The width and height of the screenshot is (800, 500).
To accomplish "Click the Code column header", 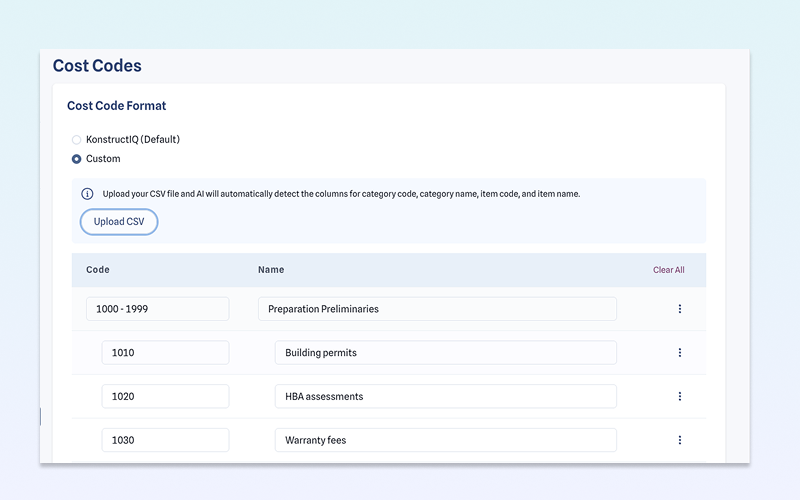I will pyautogui.click(x=97, y=269).
